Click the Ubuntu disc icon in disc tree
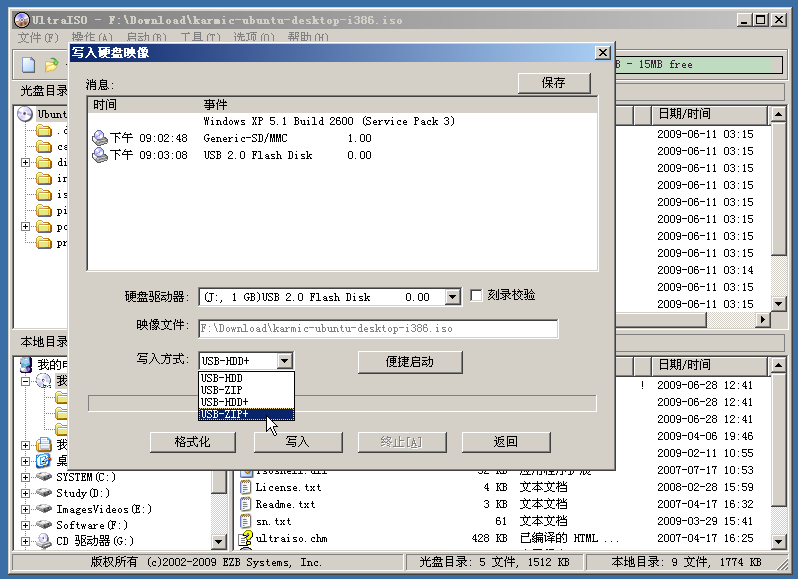The height and width of the screenshot is (579, 798). (x=25, y=114)
